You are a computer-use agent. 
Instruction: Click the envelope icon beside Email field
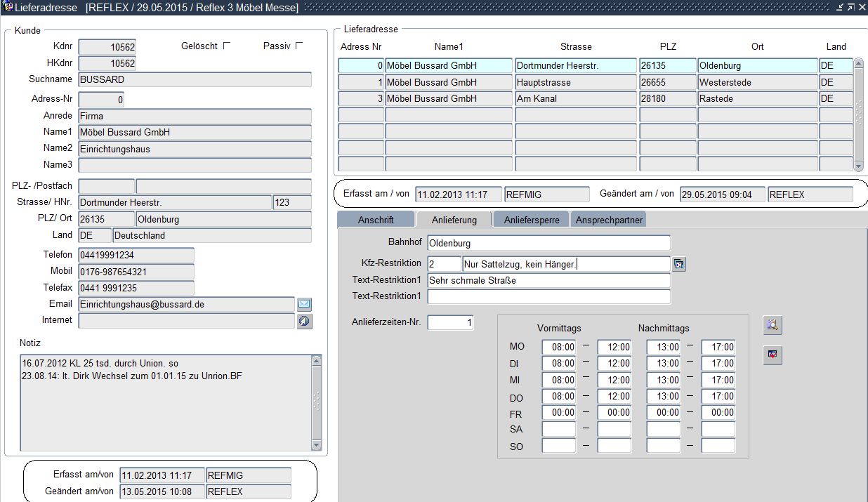304,304
